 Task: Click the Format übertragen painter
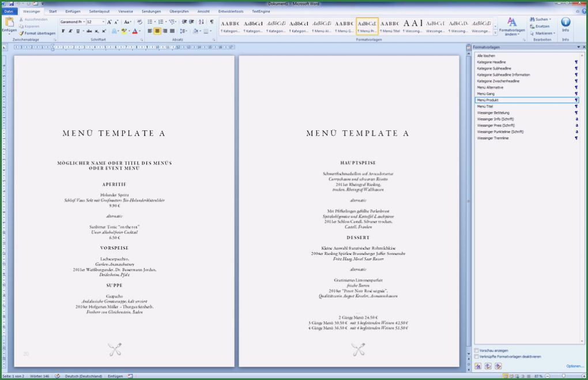(x=37, y=33)
